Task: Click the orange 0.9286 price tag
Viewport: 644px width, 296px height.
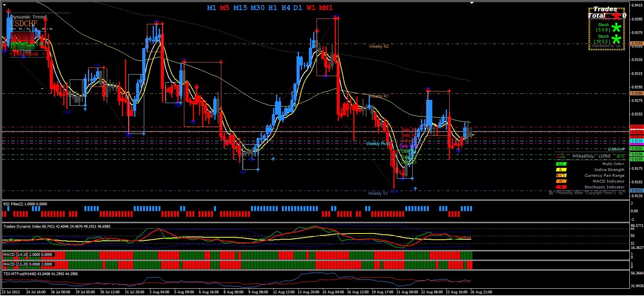Action: point(637,93)
